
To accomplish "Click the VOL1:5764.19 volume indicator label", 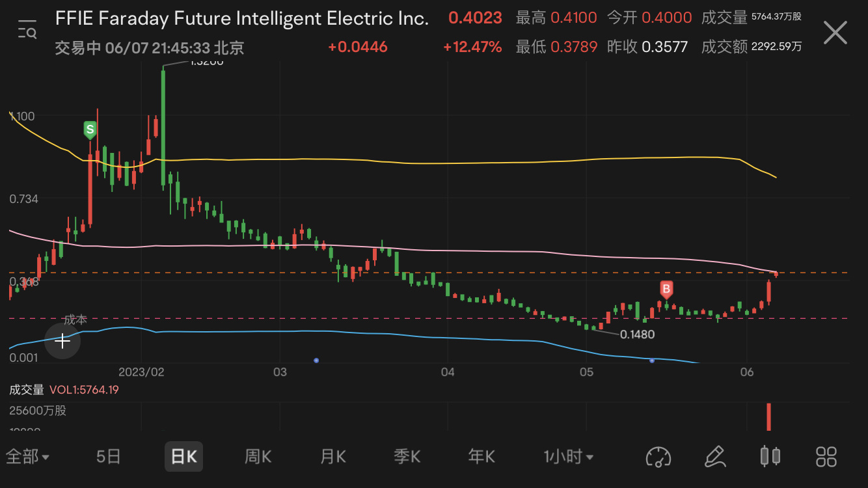I will (x=84, y=390).
